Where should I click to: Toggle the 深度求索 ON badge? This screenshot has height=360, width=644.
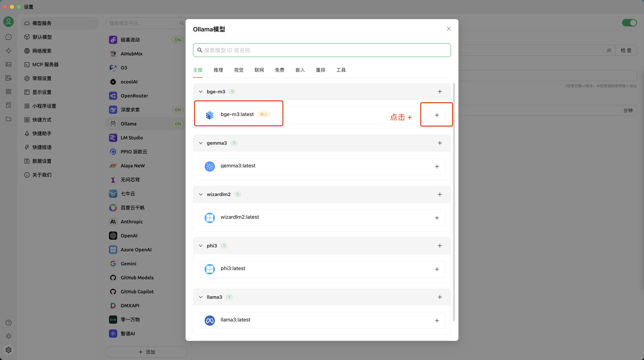coord(178,110)
